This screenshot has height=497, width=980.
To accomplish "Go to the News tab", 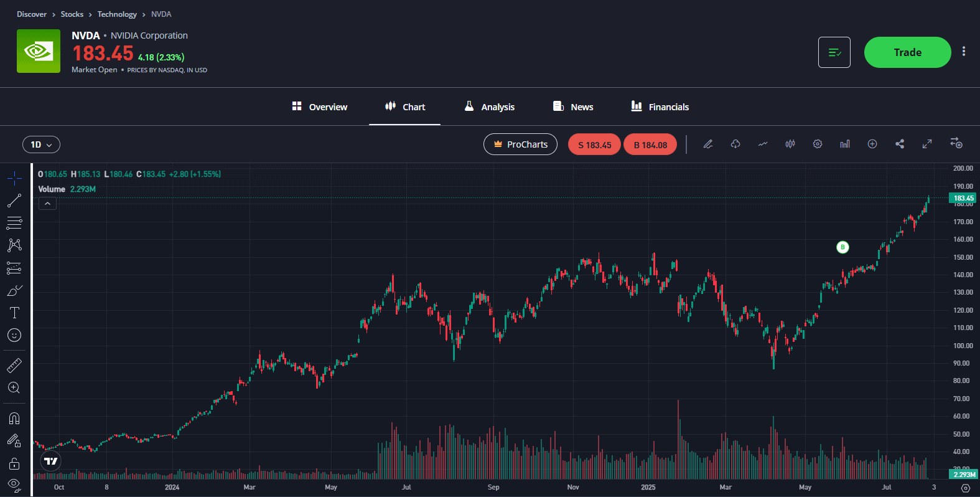I will 573,107.
